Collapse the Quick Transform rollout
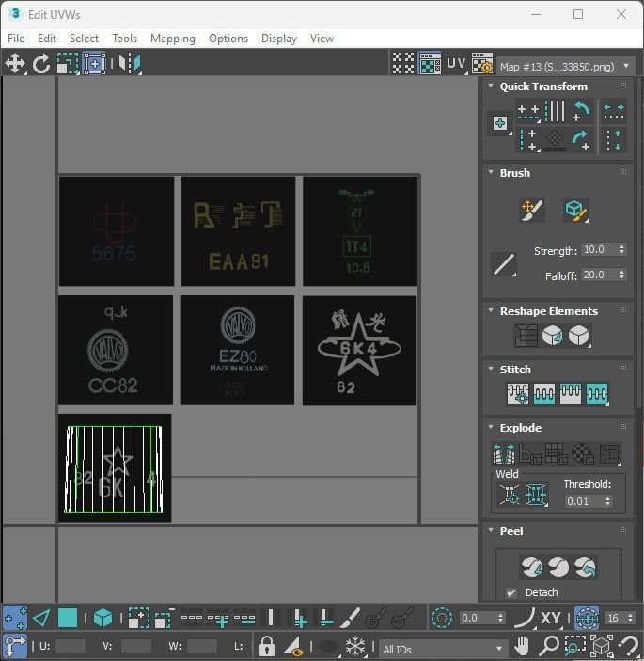This screenshot has height=661, width=644. 491,86
